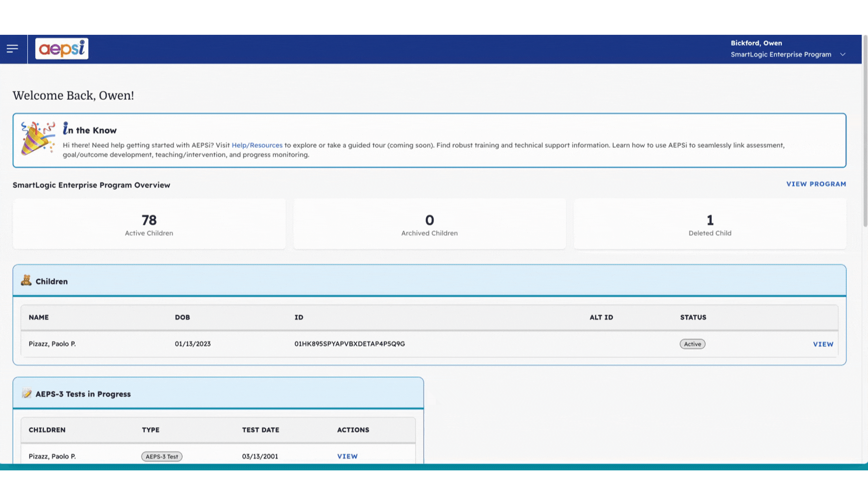The image size is (868, 488).
Task: Click the Active status badge
Action: pyautogui.click(x=692, y=344)
